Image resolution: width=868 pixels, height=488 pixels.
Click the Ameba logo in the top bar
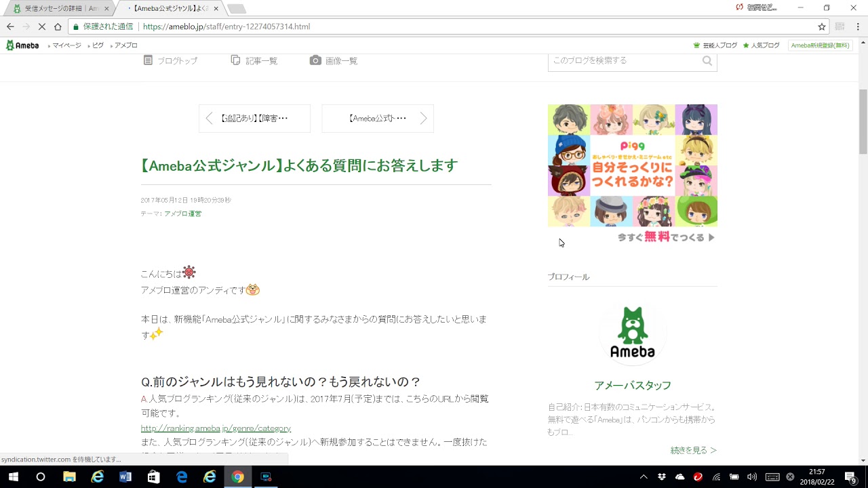tap(22, 45)
